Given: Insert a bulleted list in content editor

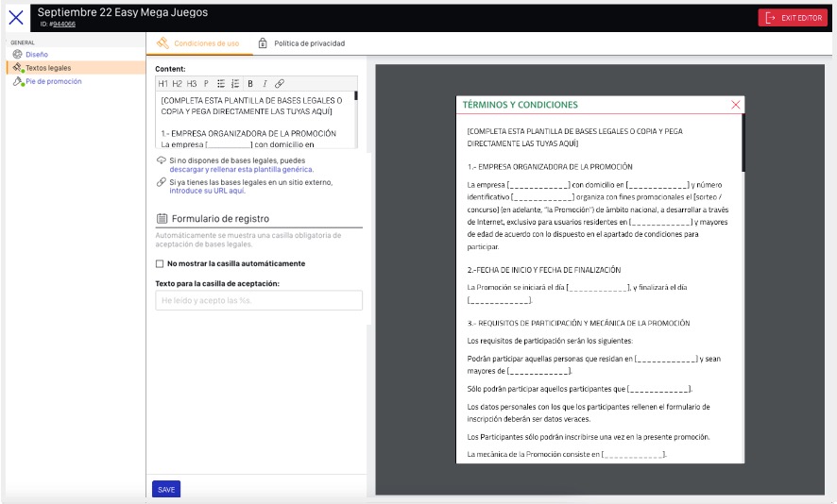Looking at the screenshot, I should (x=221, y=83).
